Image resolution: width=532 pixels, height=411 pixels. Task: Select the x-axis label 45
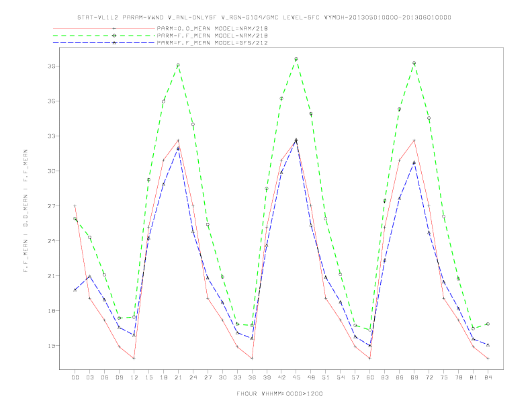coord(296,377)
